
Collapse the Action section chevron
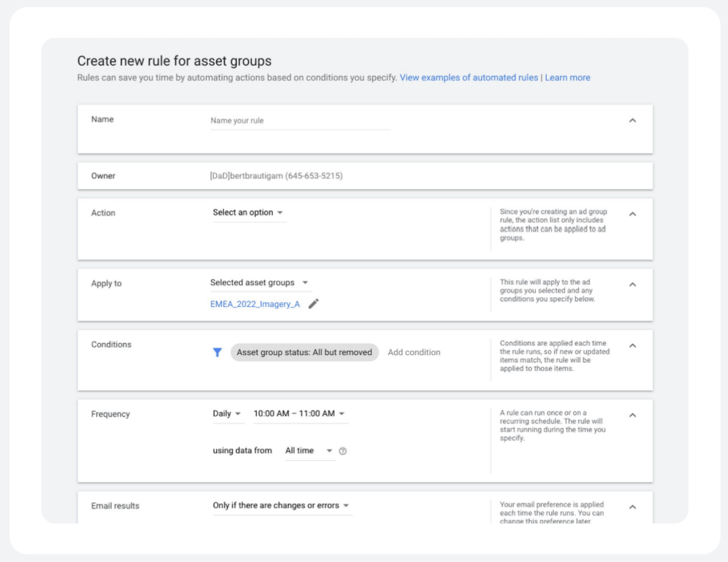coord(632,214)
